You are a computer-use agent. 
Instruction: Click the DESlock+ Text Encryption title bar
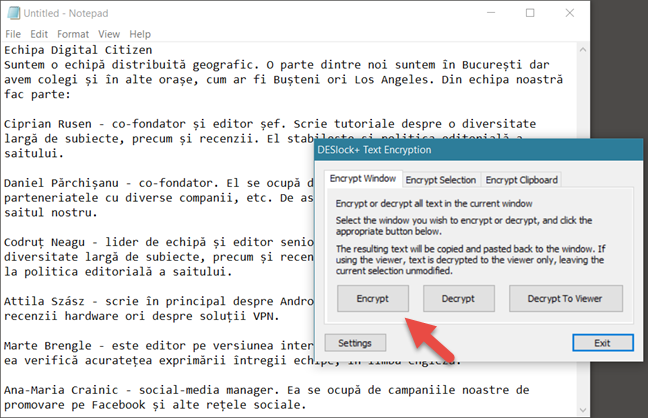pyautogui.click(x=479, y=150)
